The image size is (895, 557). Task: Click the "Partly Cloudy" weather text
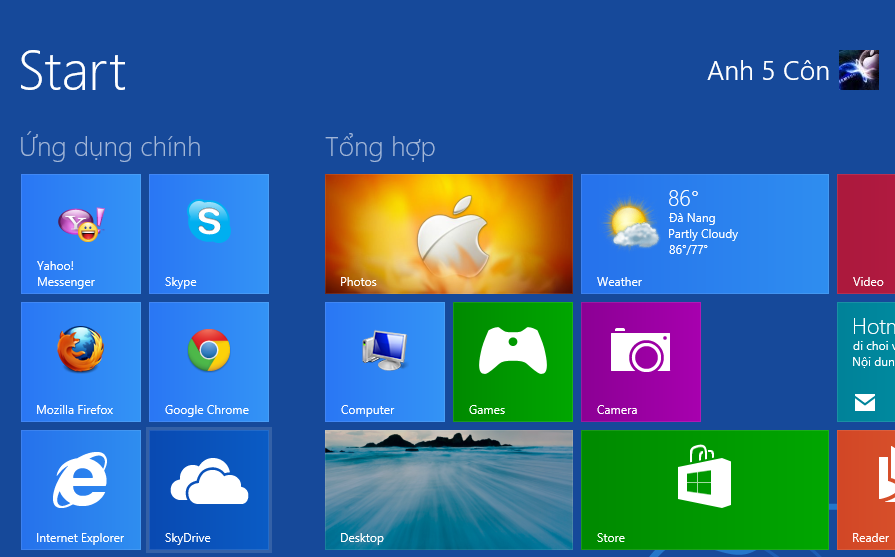703,234
